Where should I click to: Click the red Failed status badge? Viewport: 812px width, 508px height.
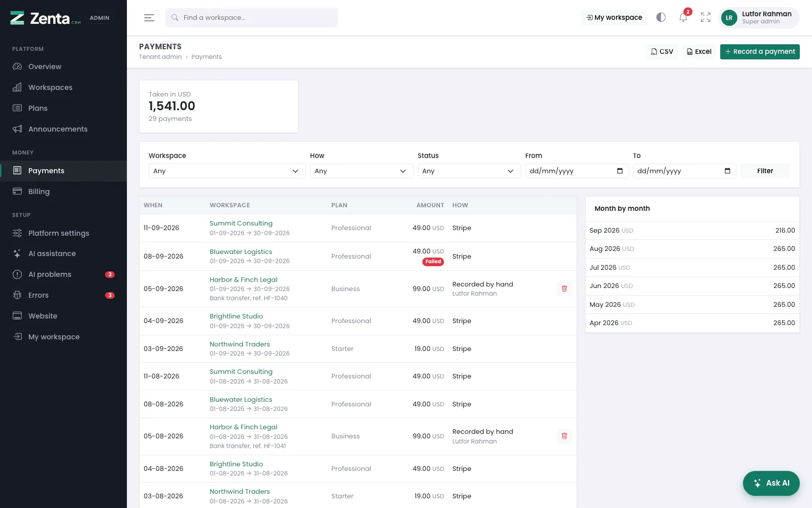[x=433, y=262]
